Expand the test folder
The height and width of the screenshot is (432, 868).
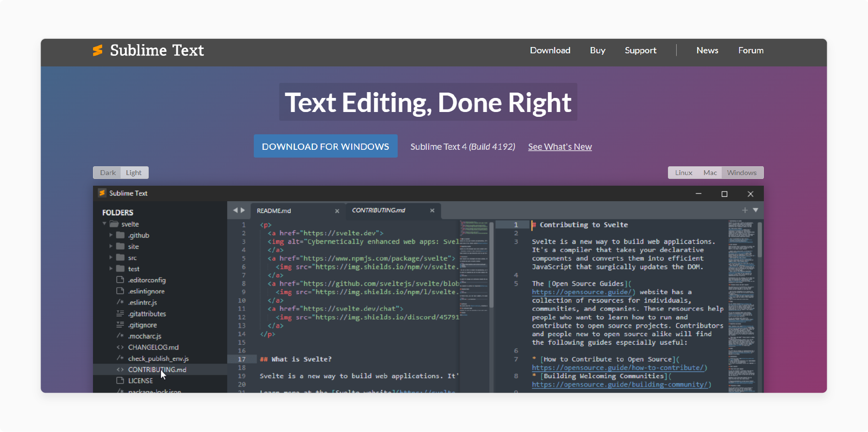111,269
